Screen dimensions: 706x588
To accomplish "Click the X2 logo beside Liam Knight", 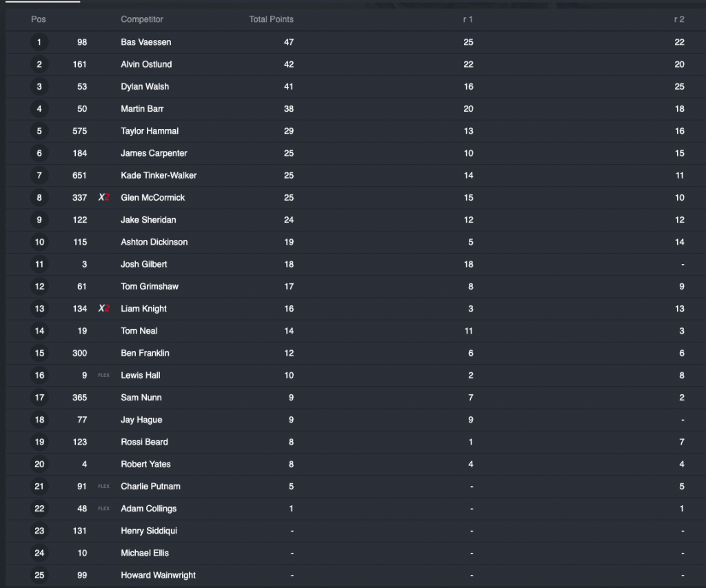I will click(103, 309).
